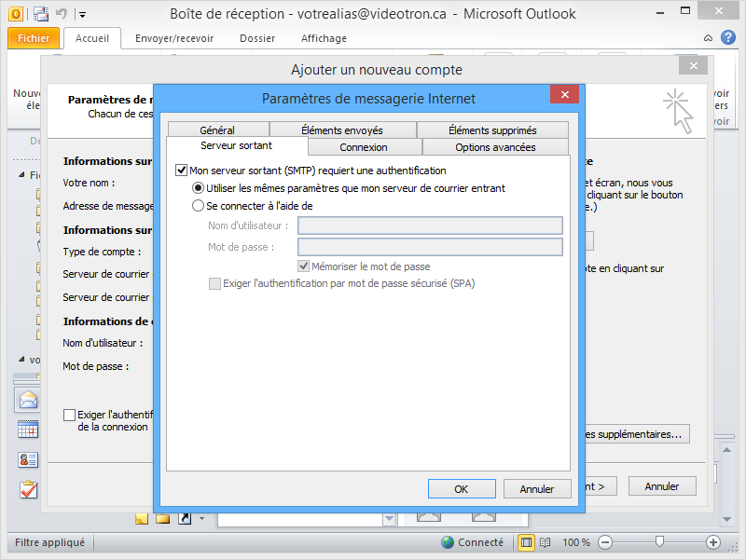Image resolution: width=746 pixels, height=560 pixels.
Task: Click the Send/Receive All Folders quick access icon
Action: [x=41, y=14]
